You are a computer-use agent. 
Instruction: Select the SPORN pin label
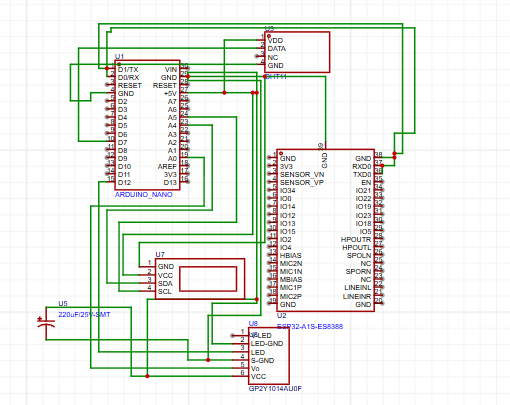(x=358, y=272)
